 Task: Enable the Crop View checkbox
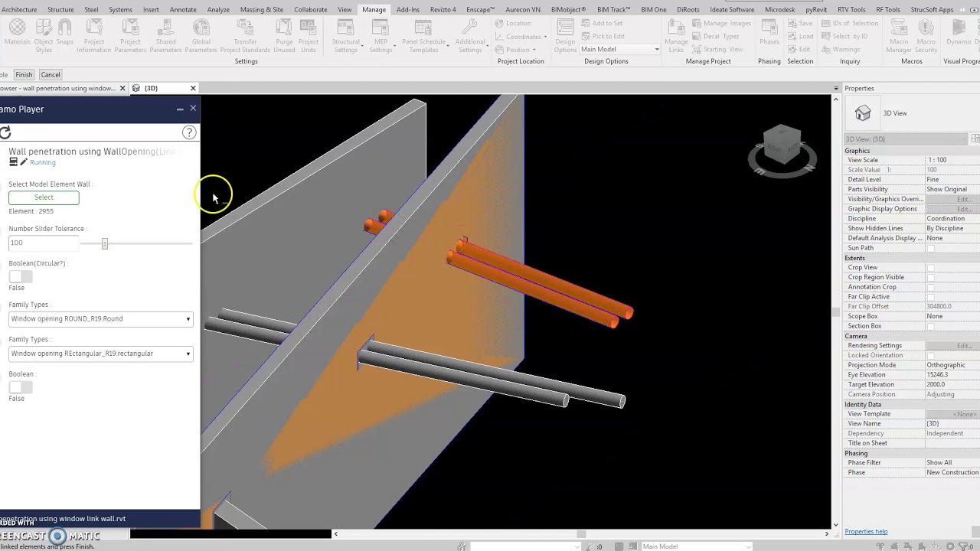(x=931, y=267)
